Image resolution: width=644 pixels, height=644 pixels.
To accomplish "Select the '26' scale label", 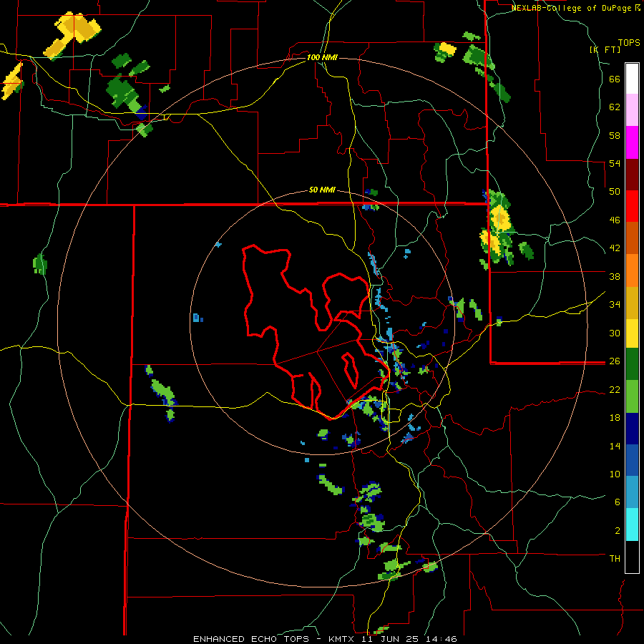I will [615, 361].
